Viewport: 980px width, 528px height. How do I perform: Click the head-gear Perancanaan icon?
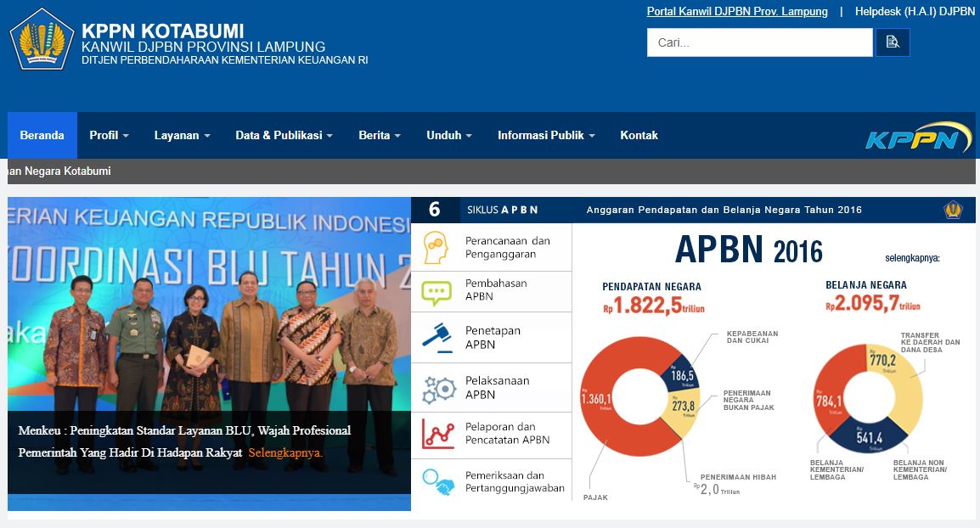click(x=436, y=247)
